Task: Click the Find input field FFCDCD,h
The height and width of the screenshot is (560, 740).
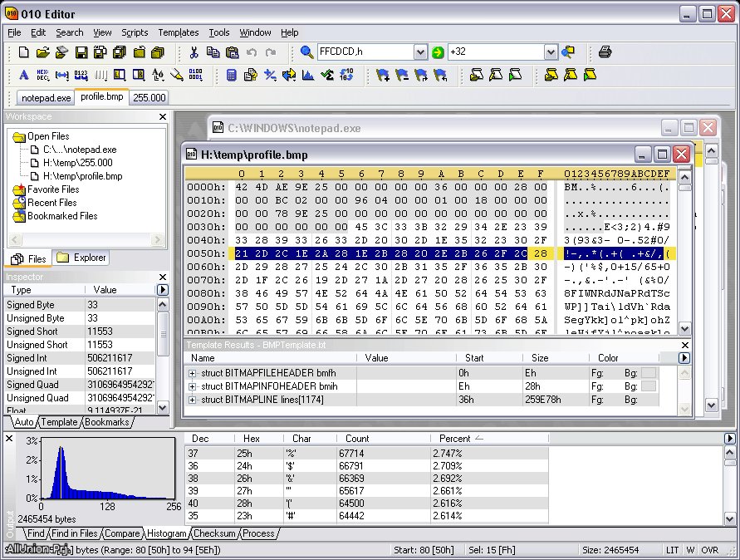Action: tap(365, 52)
